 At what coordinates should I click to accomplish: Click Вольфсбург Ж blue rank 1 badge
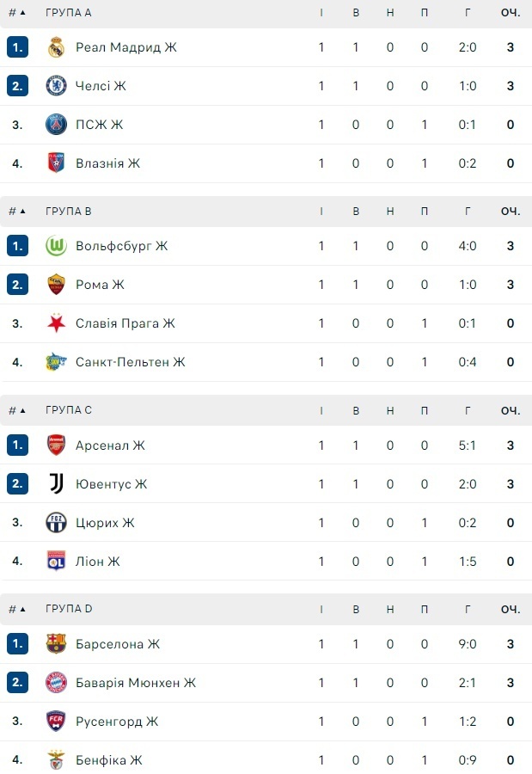17,246
